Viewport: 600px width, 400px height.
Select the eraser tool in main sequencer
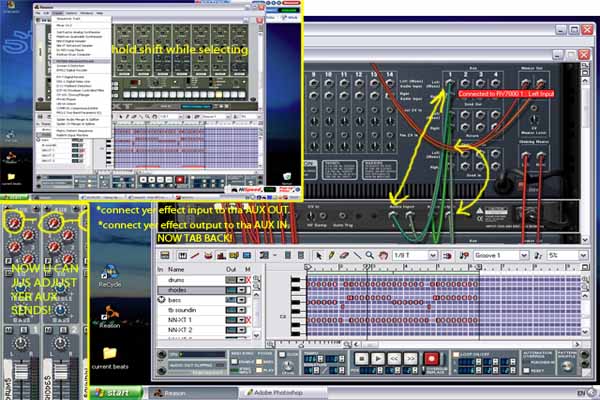(x=344, y=255)
